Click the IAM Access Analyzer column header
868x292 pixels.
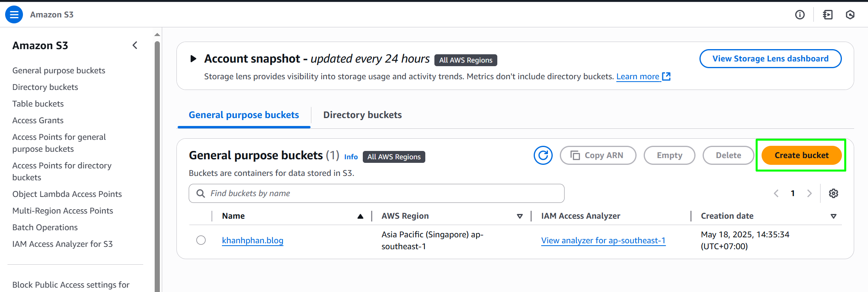[580, 216]
